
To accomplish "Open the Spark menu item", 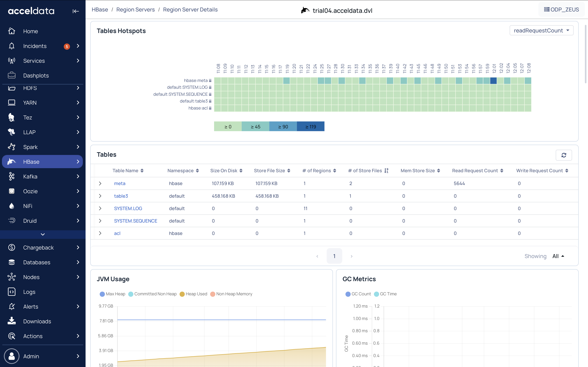I will [x=30, y=147].
